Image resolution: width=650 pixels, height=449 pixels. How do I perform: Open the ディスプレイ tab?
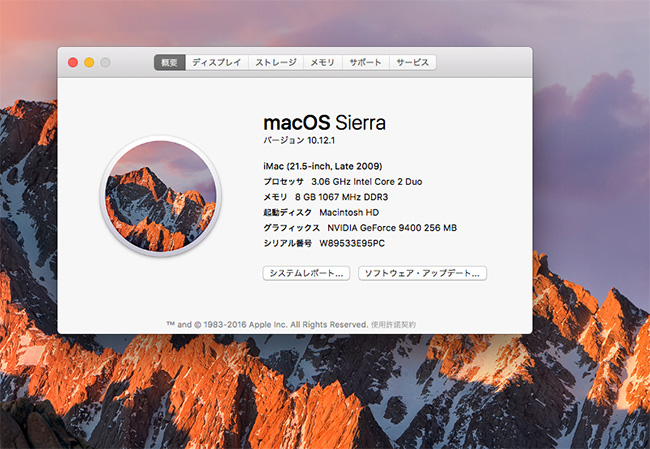click(x=216, y=63)
